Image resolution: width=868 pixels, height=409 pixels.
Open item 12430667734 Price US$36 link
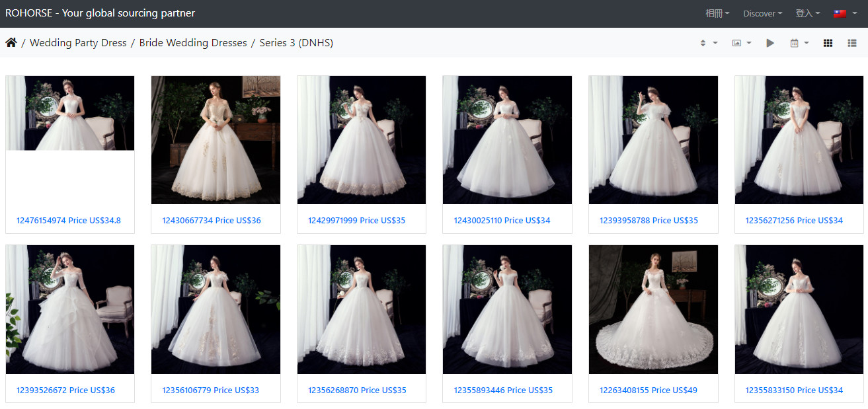click(212, 220)
